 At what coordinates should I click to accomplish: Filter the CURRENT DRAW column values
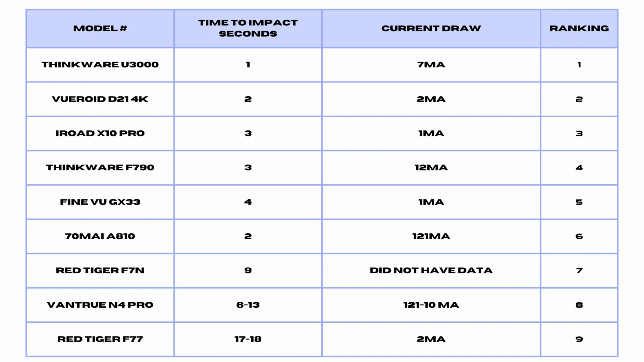coord(431,28)
